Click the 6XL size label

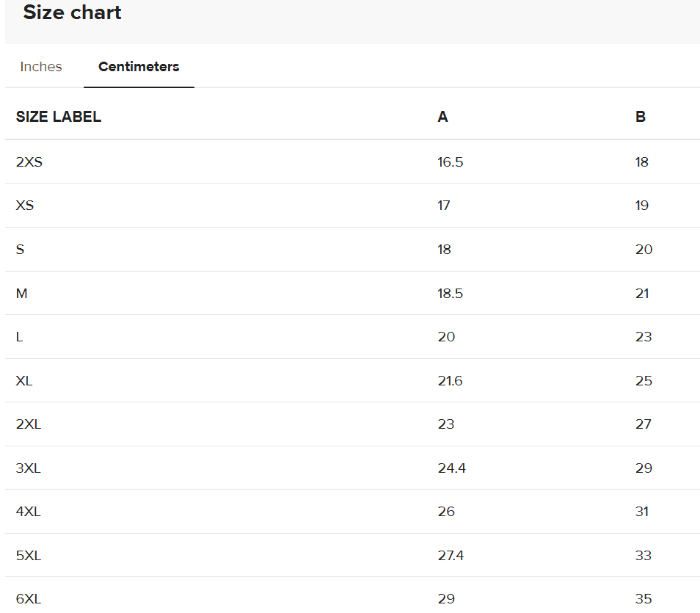click(x=29, y=599)
